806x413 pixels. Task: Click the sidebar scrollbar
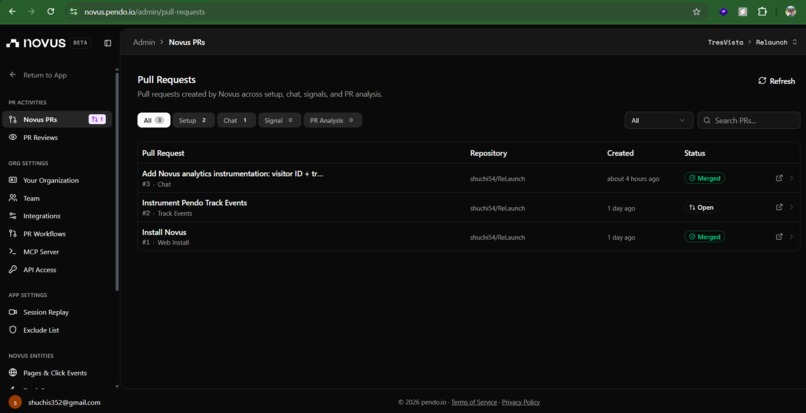coord(117,180)
